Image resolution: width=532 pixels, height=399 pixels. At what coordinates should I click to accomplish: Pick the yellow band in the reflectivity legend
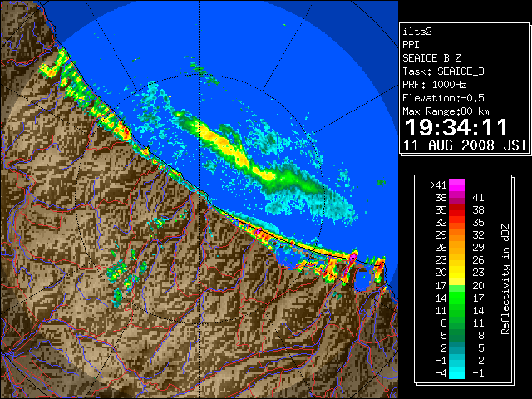457,273
